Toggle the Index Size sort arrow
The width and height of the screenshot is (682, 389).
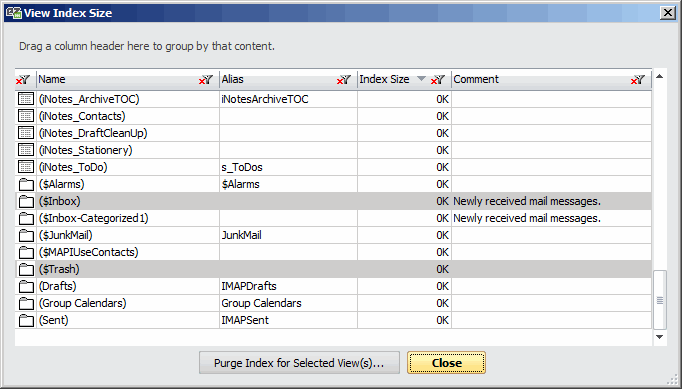421,79
